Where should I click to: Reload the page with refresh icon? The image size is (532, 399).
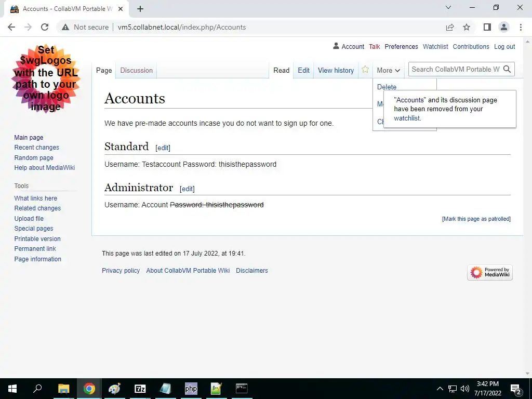coord(45,27)
